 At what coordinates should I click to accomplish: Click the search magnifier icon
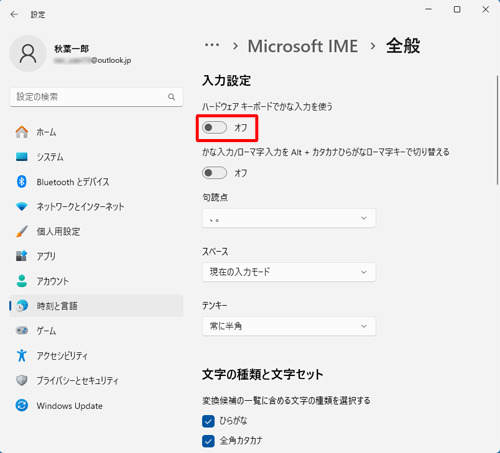[171, 97]
